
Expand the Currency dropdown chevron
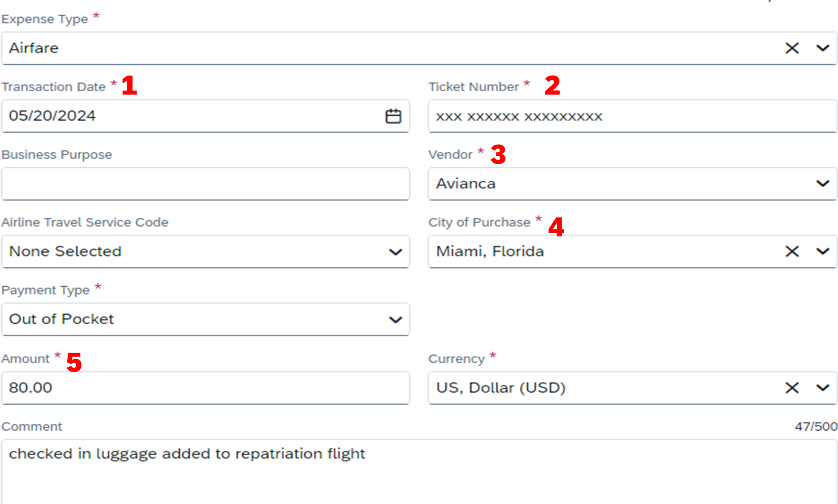pyautogui.click(x=822, y=388)
